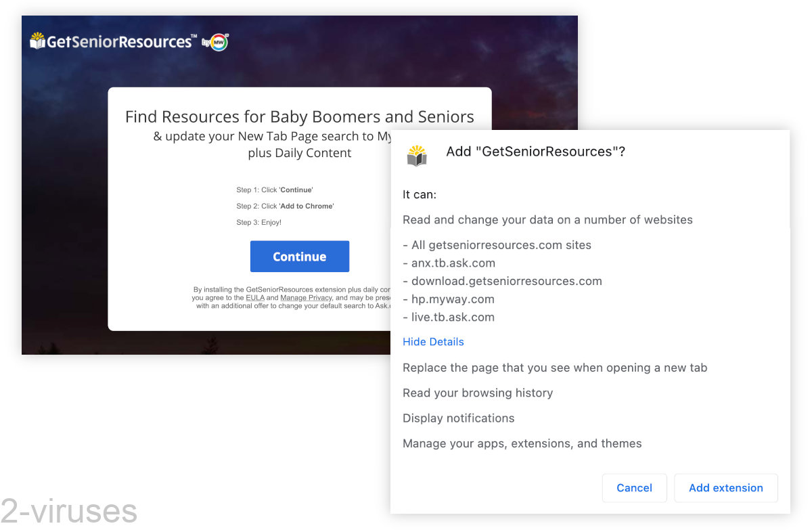The width and height of the screenshot is (812, 530).
Task: Cancel the extension installation
Action: [634, 487]
